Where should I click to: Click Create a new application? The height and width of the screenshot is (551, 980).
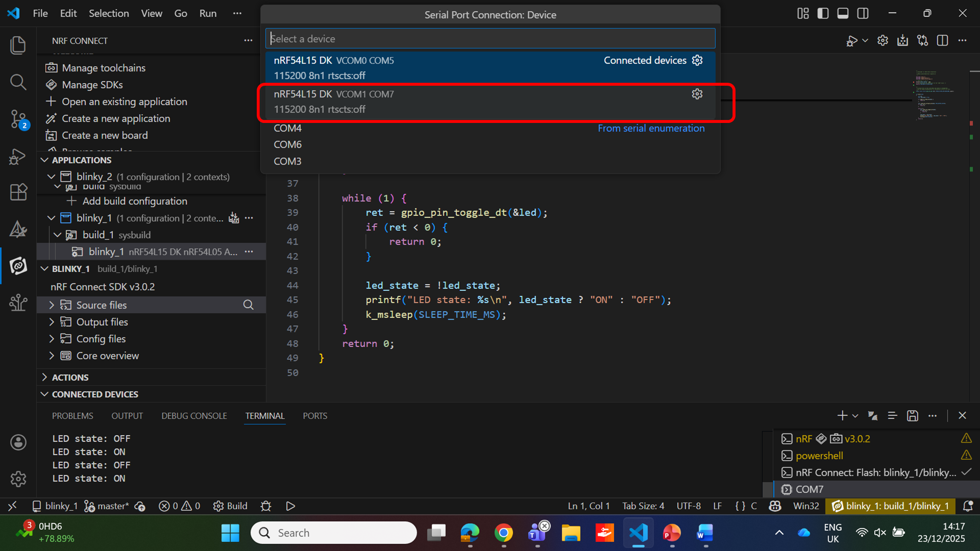coord(116,119)
